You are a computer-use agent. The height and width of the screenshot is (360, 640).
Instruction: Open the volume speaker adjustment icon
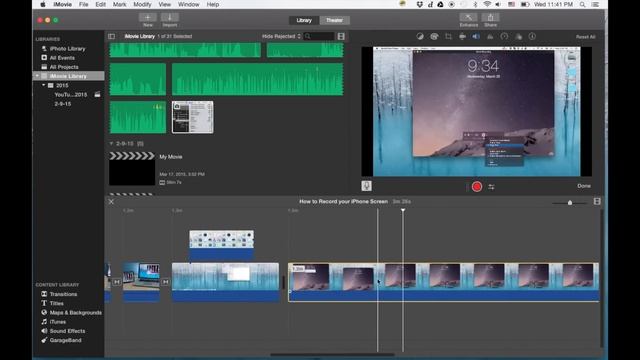pos(476,36)
